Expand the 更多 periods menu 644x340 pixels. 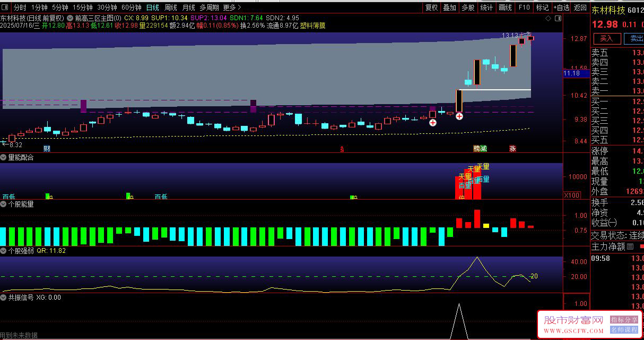[x=232, y=7]
